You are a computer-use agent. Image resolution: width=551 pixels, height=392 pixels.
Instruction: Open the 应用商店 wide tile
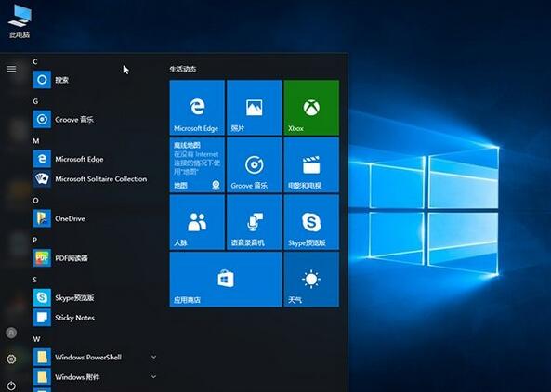coord(226,280)
